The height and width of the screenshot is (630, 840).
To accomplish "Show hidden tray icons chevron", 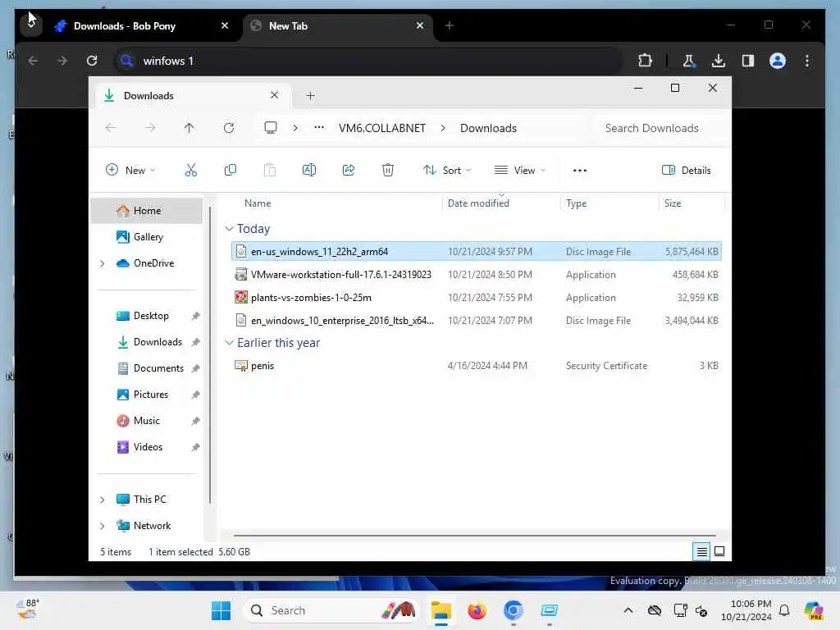I will click(628, 610).
